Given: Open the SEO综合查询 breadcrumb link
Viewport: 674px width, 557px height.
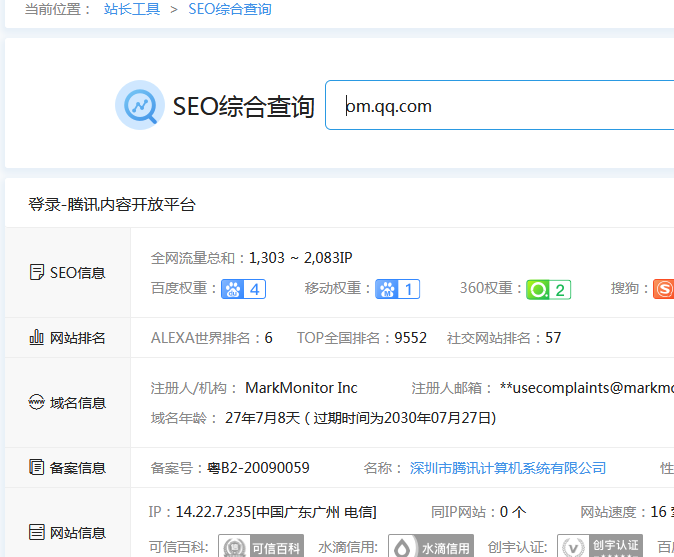Looking at the screenshot, I should 229,9.
